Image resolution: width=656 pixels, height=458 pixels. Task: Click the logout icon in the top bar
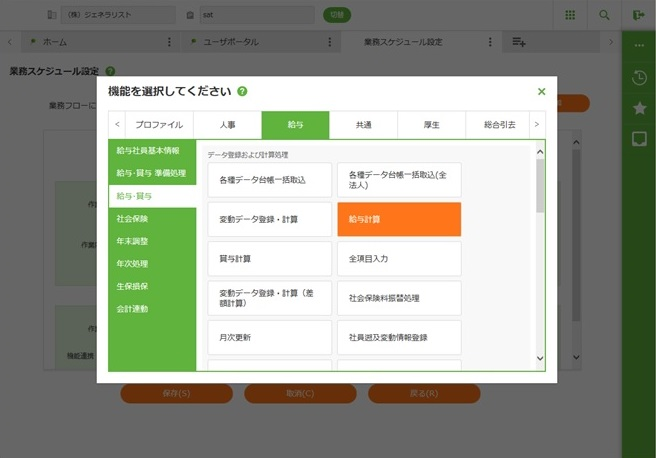pyautogui.click(x=639, y=15)
